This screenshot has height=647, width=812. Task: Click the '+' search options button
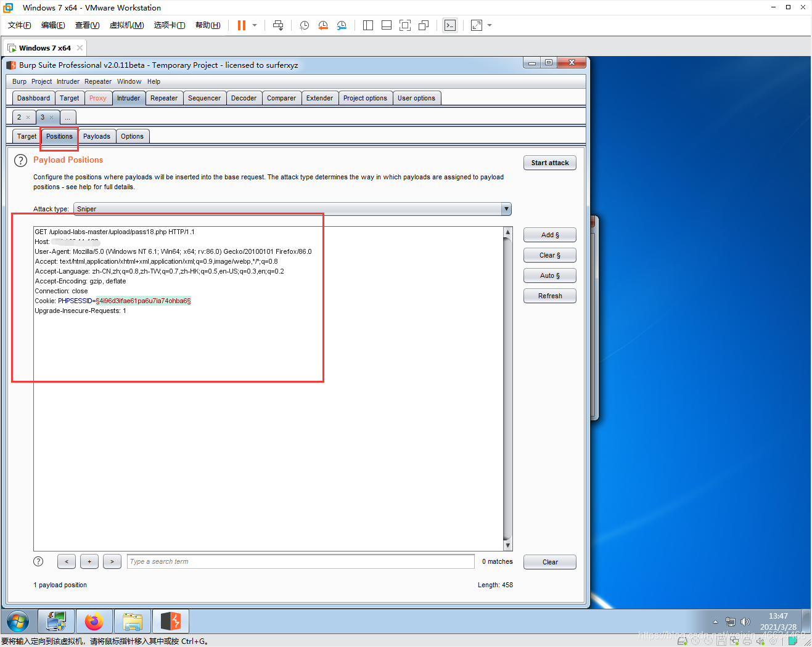tap(89, 561)
